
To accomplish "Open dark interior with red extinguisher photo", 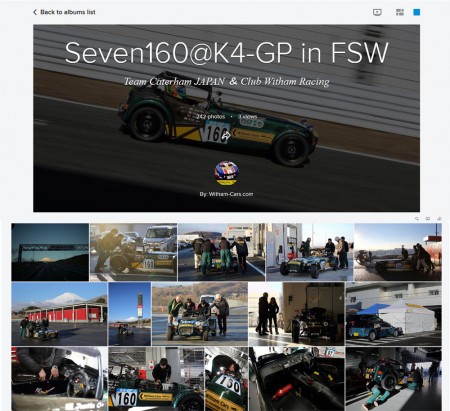I will 297,379.
